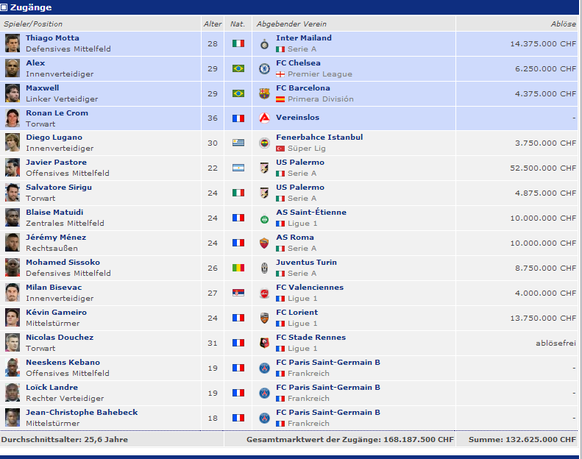The height and width of the screenshot is (459, 582).
Task: Open the Maxwell player link
Action: pyautogui.click(x=42, y=88)
